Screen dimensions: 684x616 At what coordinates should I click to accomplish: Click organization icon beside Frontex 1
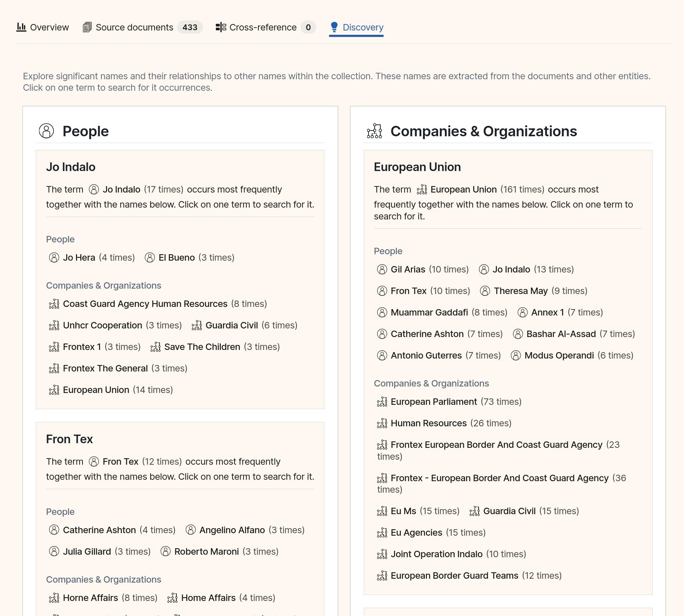tap(54, 347)
